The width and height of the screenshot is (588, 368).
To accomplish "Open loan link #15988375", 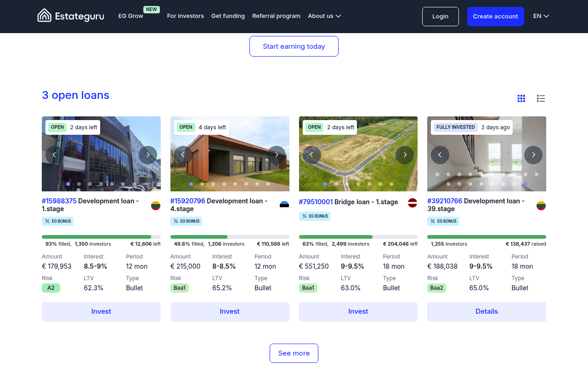I will (x=59, y=201).
